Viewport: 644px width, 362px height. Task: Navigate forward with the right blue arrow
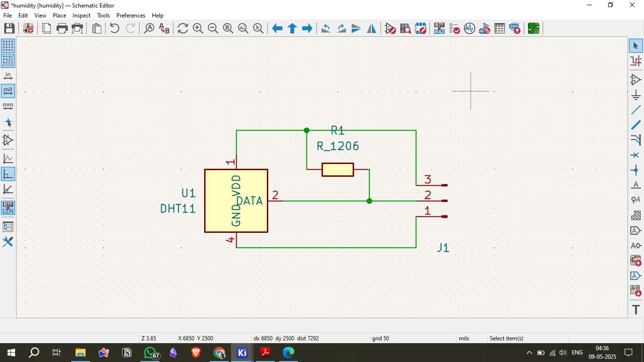(x=307, y=28)
